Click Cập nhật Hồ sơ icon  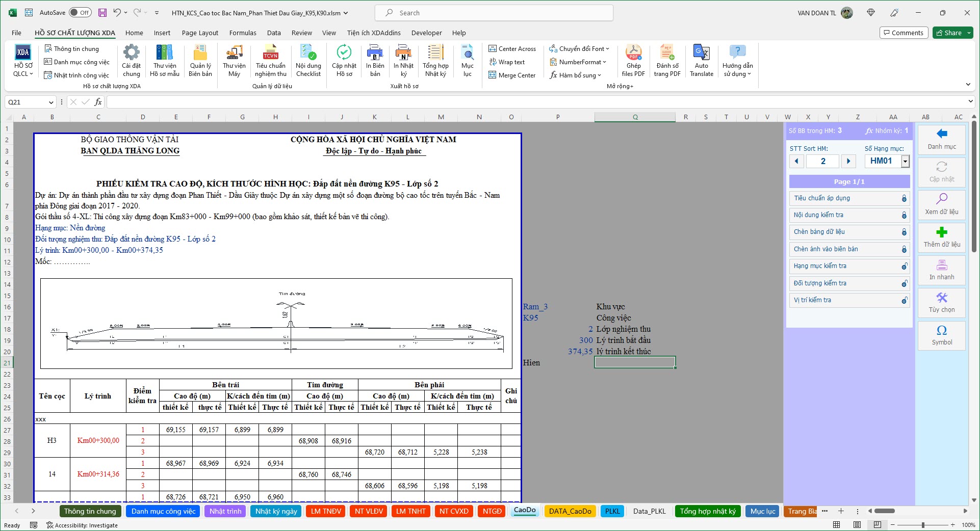point(344,53)
